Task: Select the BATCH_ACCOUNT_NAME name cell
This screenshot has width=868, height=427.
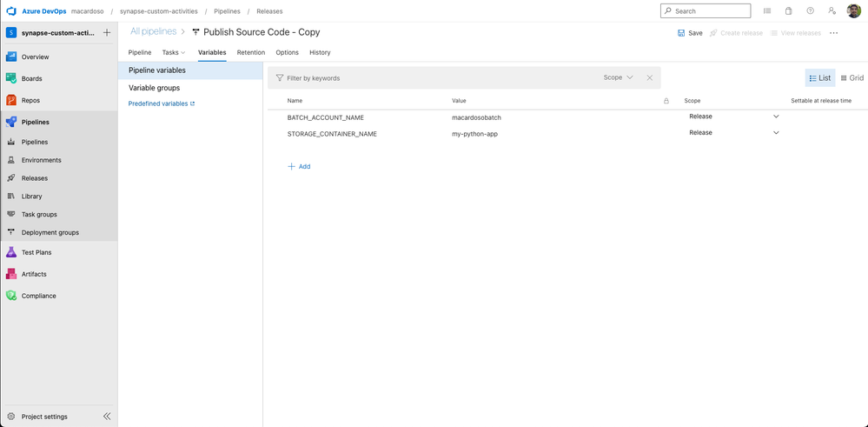Action: tap(326, 117)
